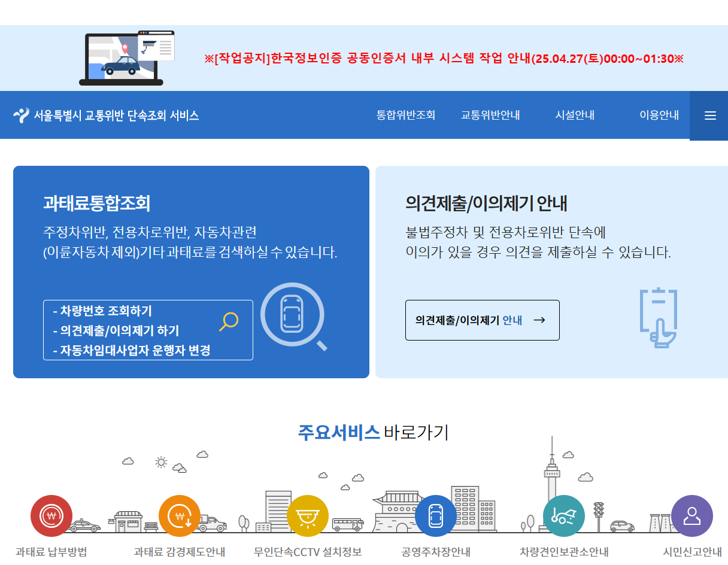Open blue 공영주차장안내 car icon
728x565 pixels.
(436, 516)
